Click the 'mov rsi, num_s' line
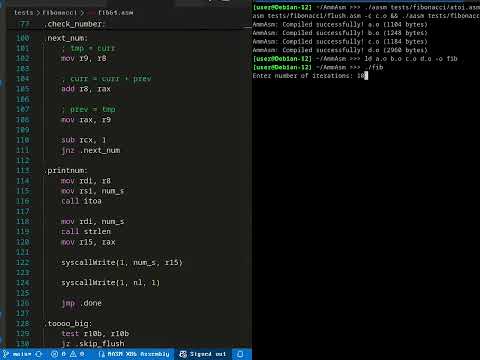This screenshot has width=480, height=360. 93,191
